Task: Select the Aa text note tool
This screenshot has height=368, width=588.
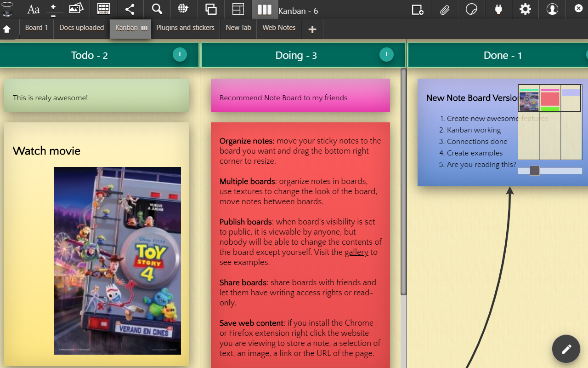Action: point(33,9)
